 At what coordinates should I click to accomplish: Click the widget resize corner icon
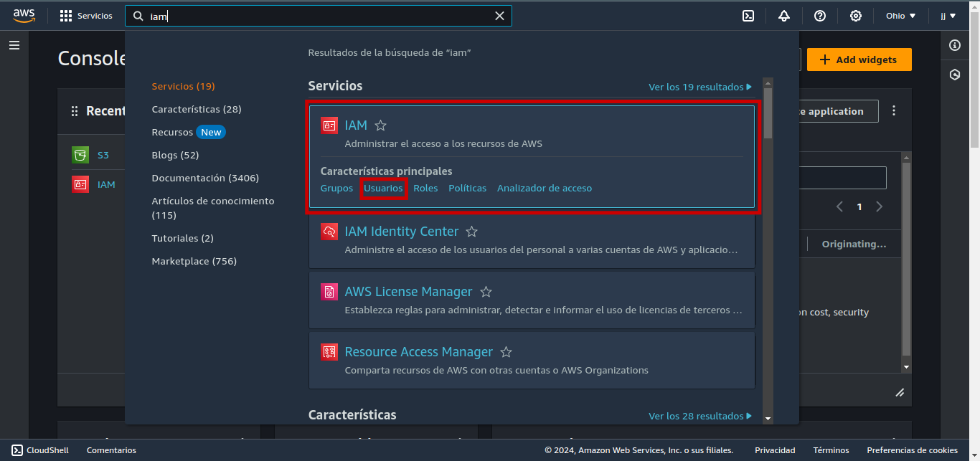tap(900, 392)
